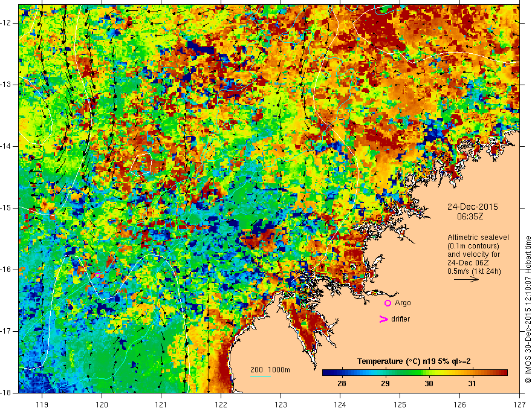Click the '24-Dec-2015' date label
The width and height of the screenshot is (532, 411).
coord(472,207)
